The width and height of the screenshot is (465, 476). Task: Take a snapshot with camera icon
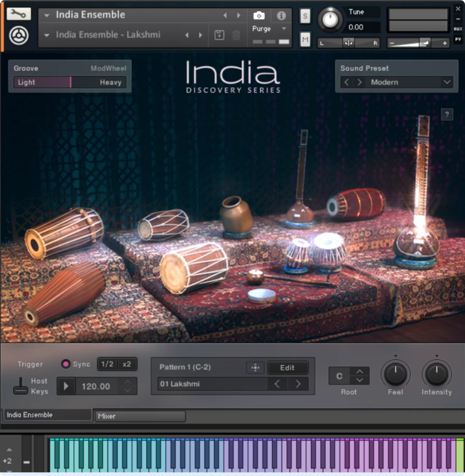[259, 16]
